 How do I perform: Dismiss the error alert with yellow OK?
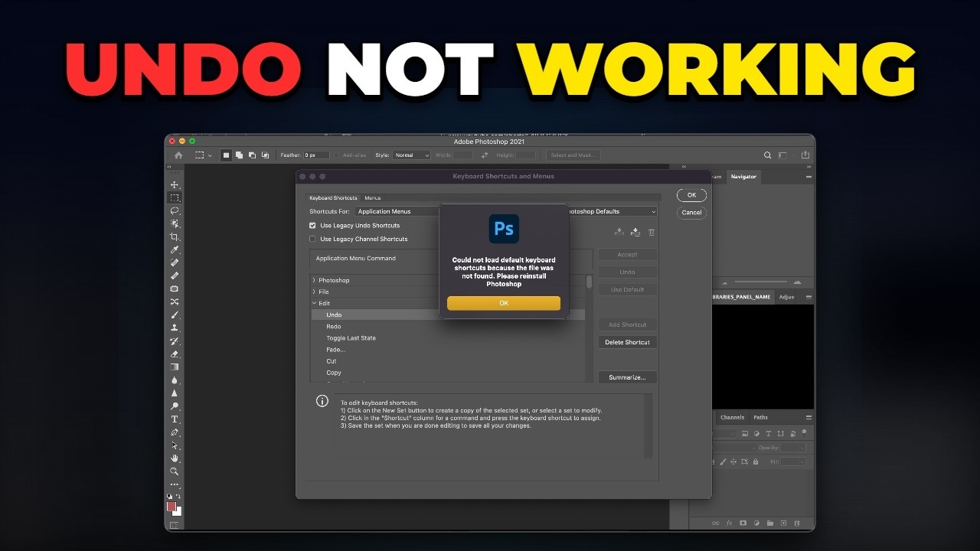click(x=504, y=303)
